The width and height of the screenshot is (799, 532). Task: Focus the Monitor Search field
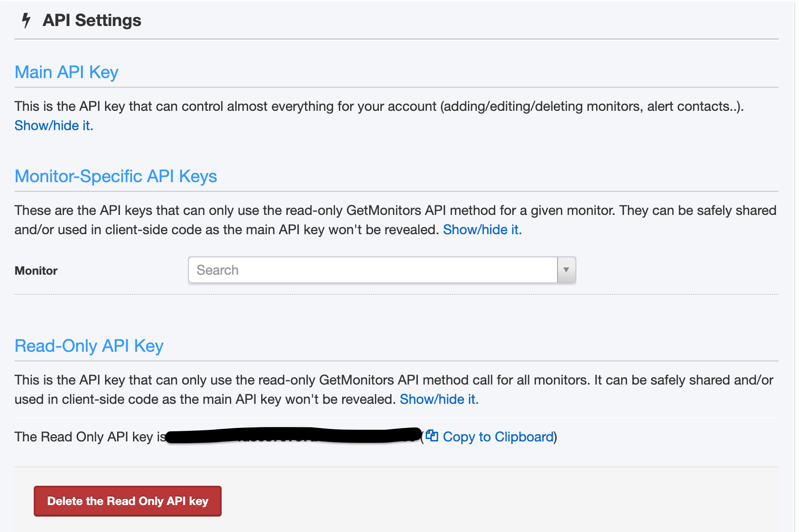(x=373, y=270)
